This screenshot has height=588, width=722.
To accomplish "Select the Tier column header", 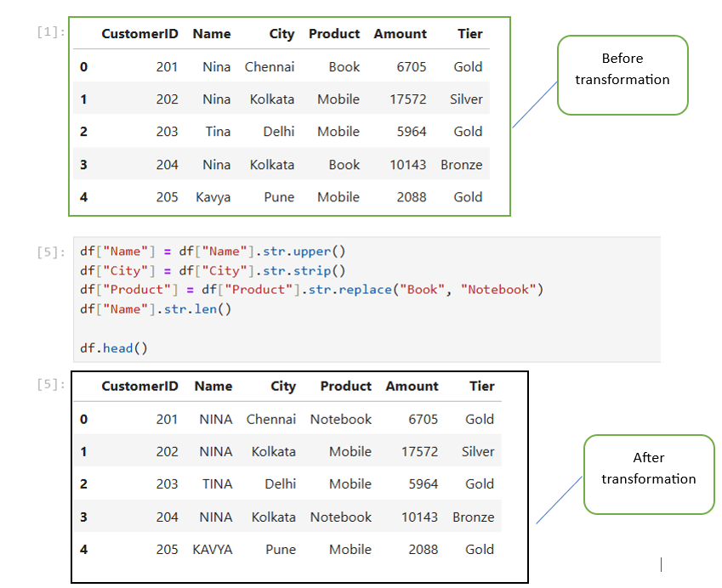I will 469,34.
